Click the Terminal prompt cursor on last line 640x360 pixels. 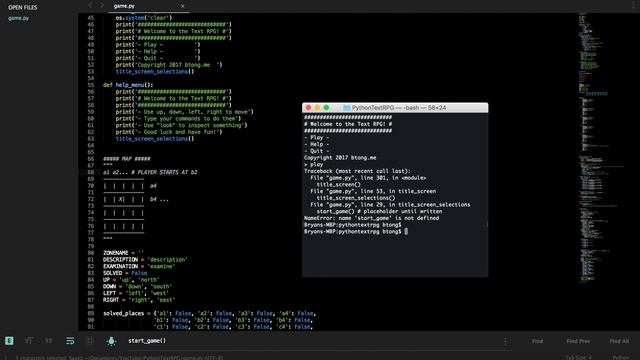[x=406, y=231]
